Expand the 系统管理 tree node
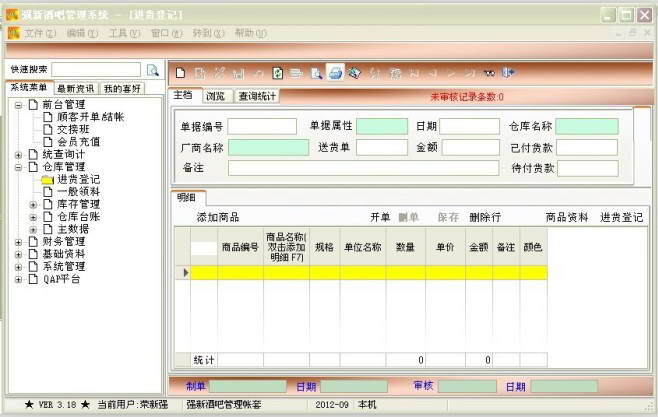Viewport: 658px width, 417px height. tap(18, 267)
